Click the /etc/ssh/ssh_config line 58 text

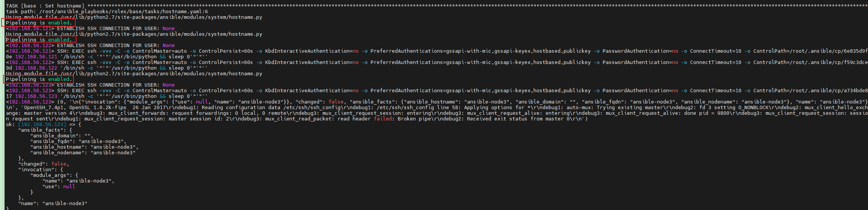click(418, 108)
